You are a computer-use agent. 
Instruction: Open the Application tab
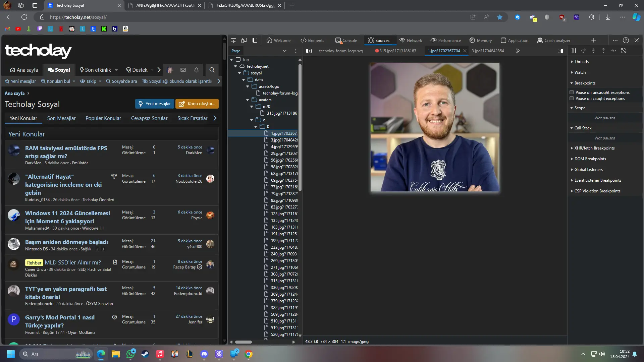pyautogui.click(x=515, y=40)
